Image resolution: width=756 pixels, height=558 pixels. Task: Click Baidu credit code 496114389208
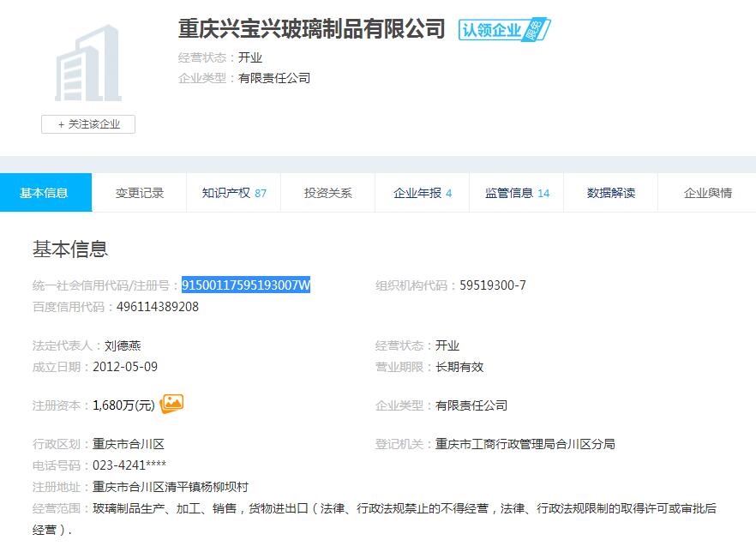pyautogui.click(x=158, y=307)
